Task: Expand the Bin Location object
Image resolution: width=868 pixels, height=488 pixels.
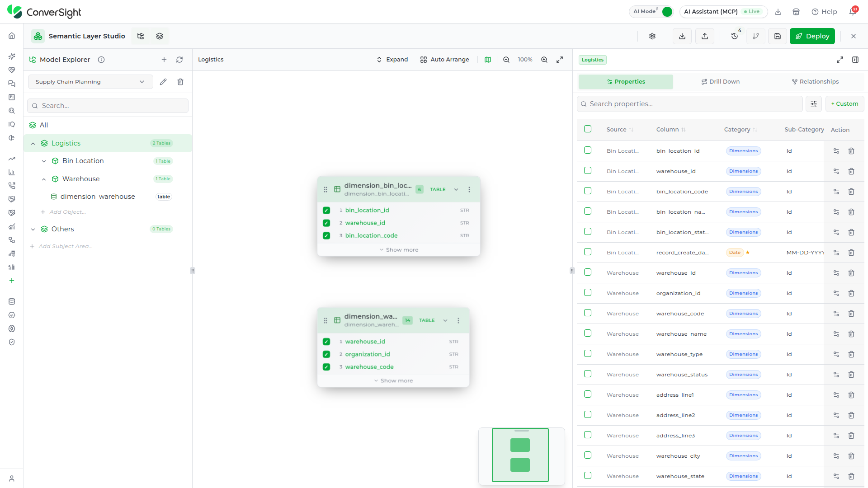Action: coord(44,161)
